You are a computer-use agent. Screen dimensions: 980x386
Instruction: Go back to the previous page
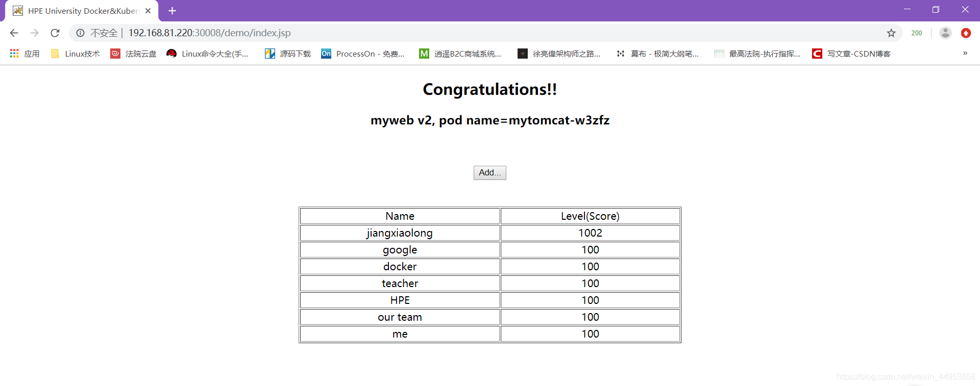(x=14, y=33)
